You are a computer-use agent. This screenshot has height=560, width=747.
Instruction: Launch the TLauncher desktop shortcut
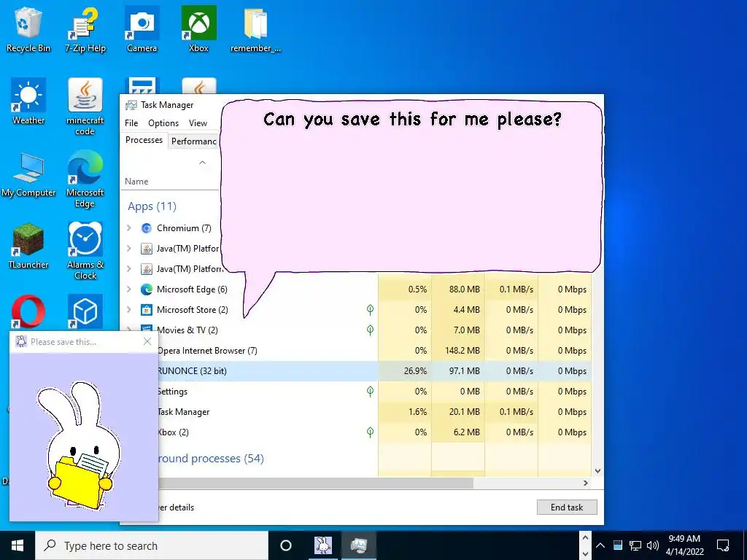pos(28,246)
